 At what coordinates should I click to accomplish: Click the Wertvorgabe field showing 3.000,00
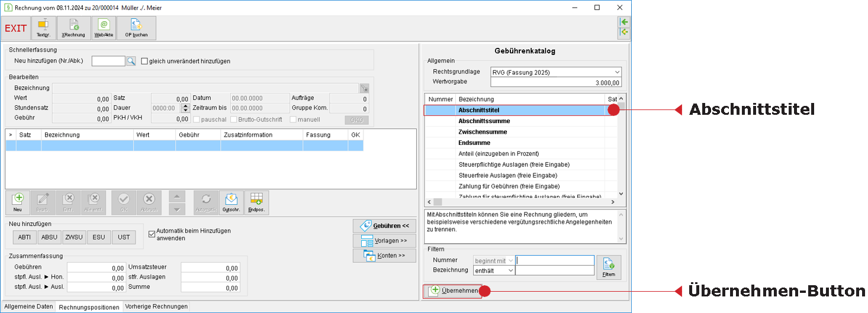(x=555, y=83)
